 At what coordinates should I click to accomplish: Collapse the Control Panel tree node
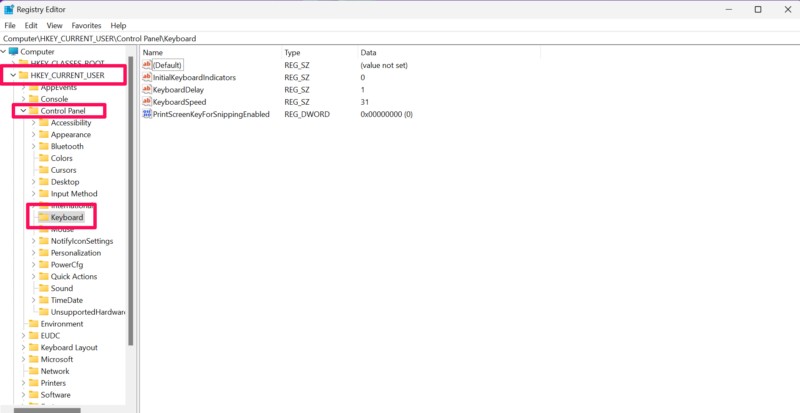22,111
